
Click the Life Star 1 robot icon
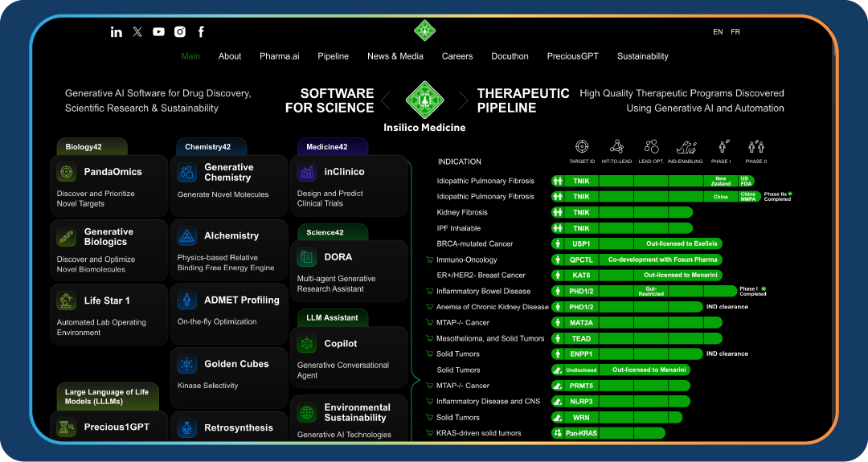tap(67, 301)
